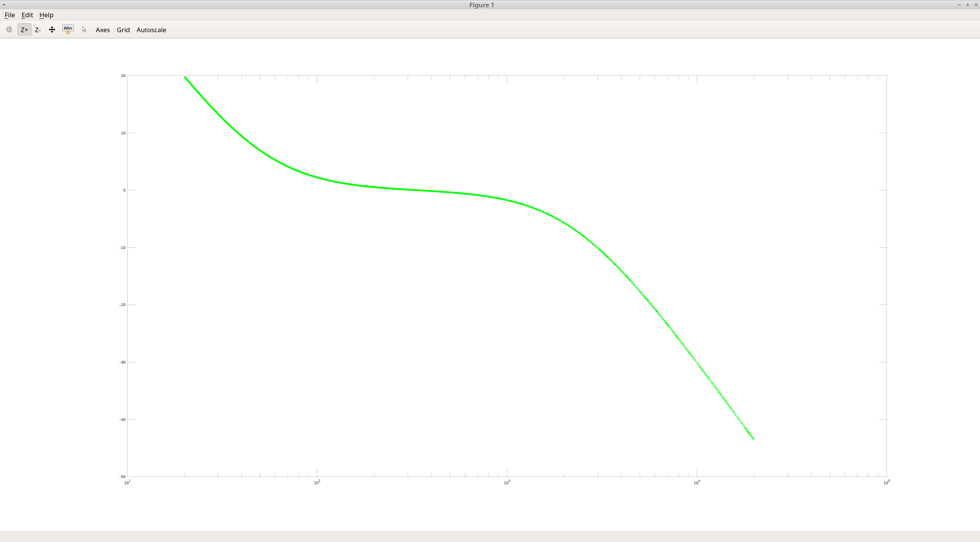Maximize the Figure 1 window
The height and width of the screenshot is (542, 980).
point(967,5)
